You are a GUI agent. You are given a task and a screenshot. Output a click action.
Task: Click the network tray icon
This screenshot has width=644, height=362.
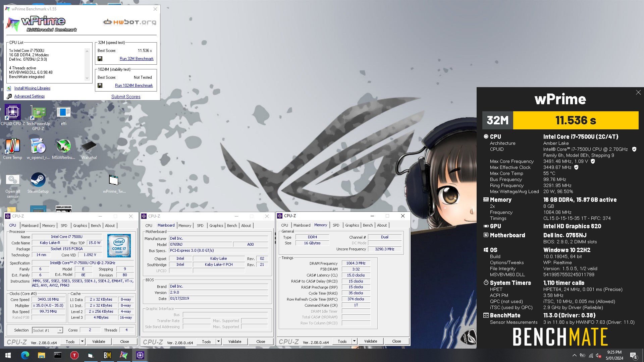(x=591, y=356)
